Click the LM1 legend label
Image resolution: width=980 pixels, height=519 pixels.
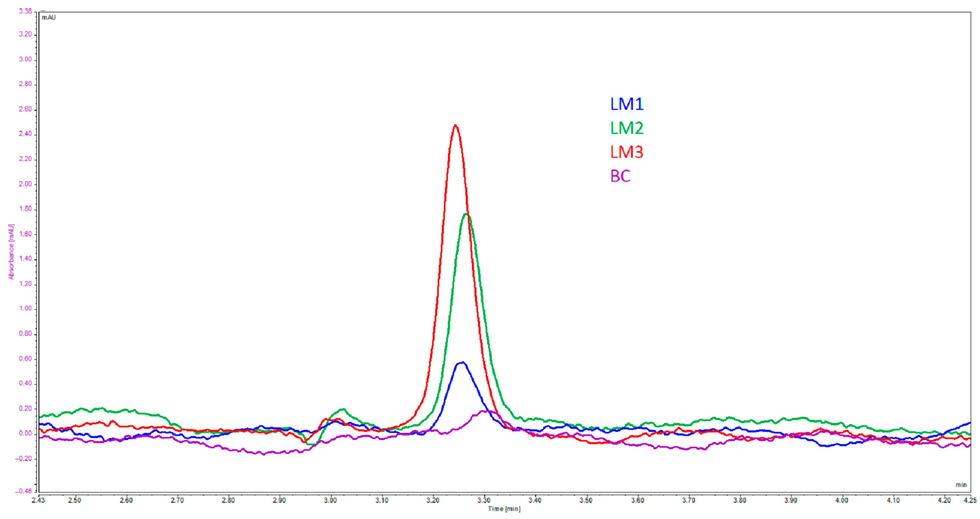pyautogui.click(x=627, y=104)
